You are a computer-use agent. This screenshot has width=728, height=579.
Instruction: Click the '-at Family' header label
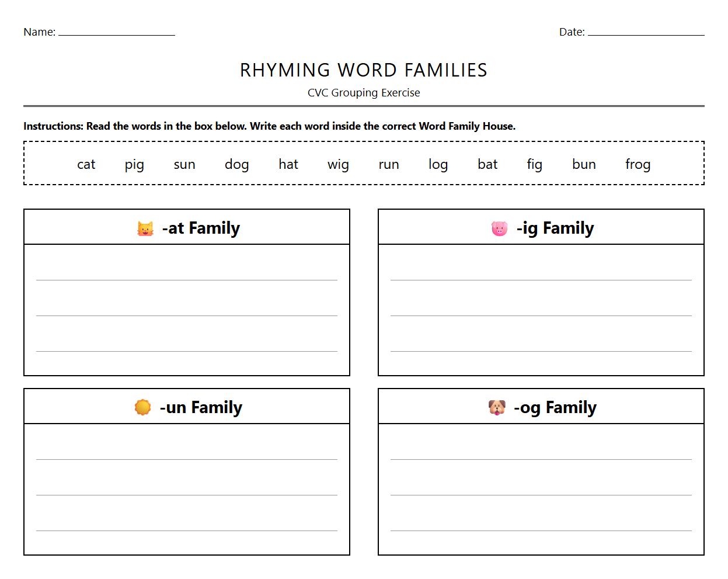coord(200,228)
